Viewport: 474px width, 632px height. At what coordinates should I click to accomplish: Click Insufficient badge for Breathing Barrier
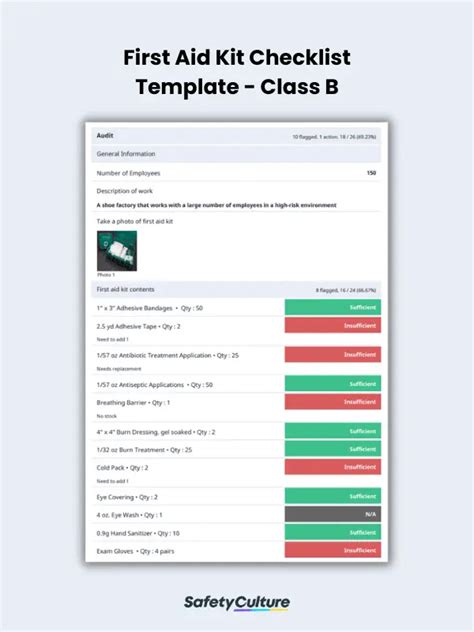coord(333,402)
